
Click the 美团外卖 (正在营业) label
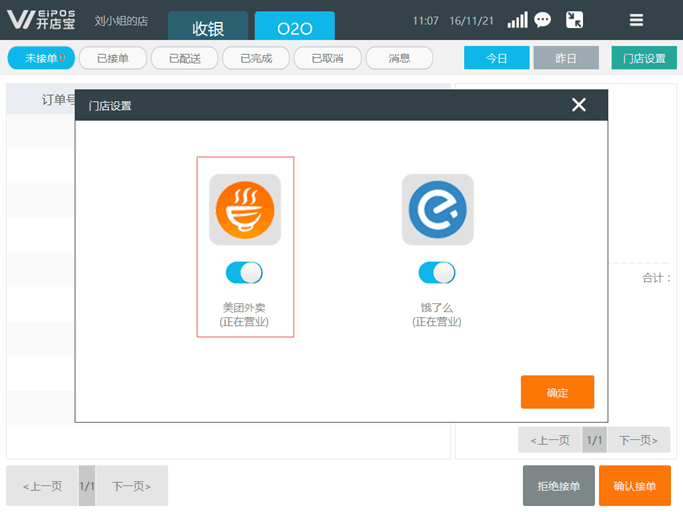[x=244, y=315]
